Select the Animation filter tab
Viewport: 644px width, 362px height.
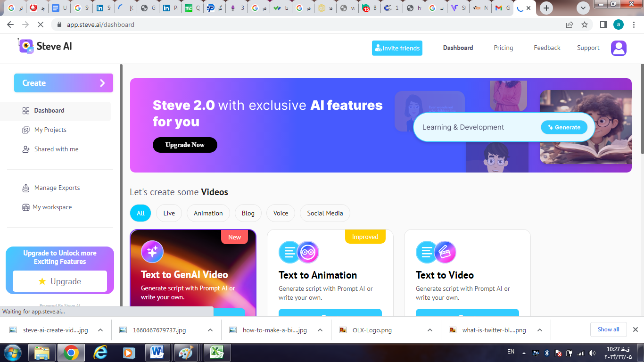pos(208,213)
